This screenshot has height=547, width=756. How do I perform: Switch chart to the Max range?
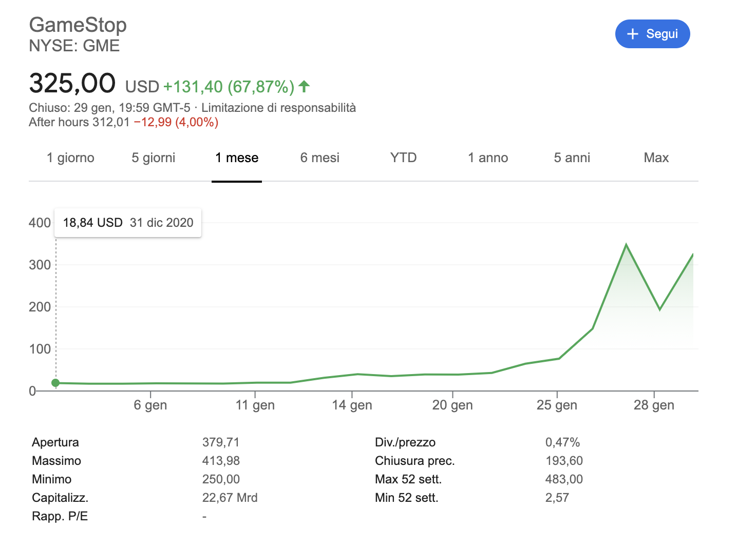[656, 158]
